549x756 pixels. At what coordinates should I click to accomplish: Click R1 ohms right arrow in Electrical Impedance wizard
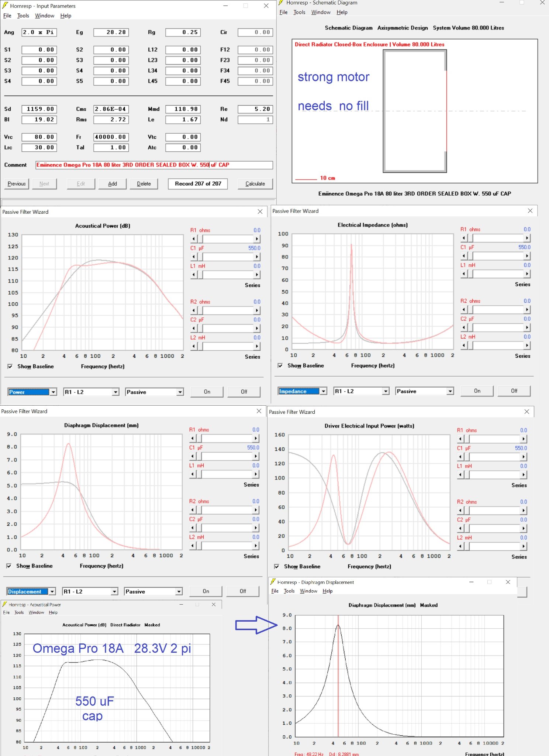527,238
